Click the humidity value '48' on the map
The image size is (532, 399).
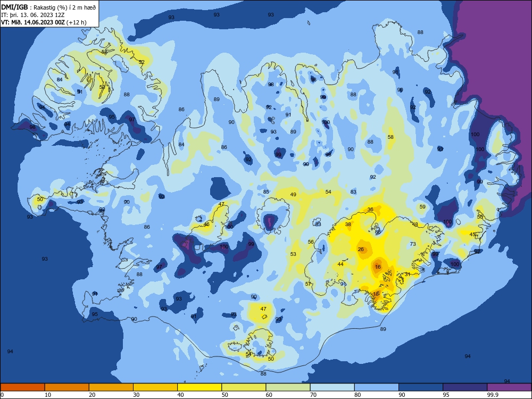[x=415, y=225]
